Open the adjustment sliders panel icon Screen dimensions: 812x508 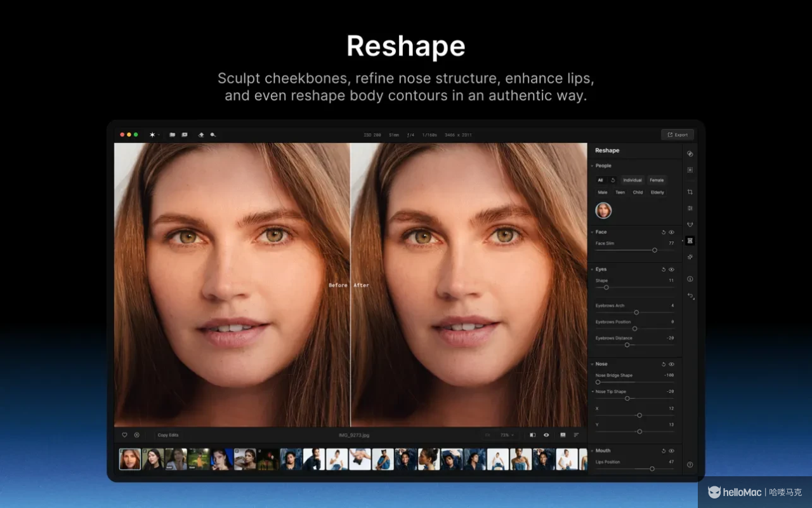tap(690, 208)
